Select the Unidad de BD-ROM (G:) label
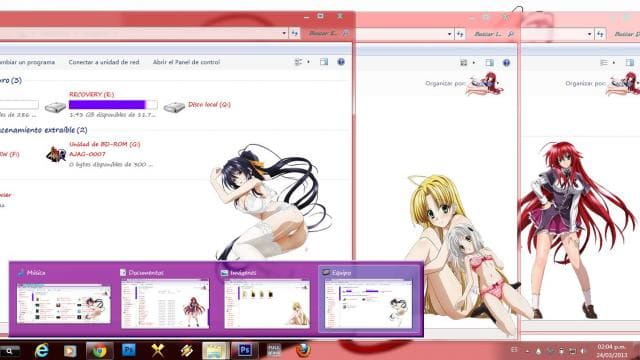 pyautogui.click(x=104, y=144)
